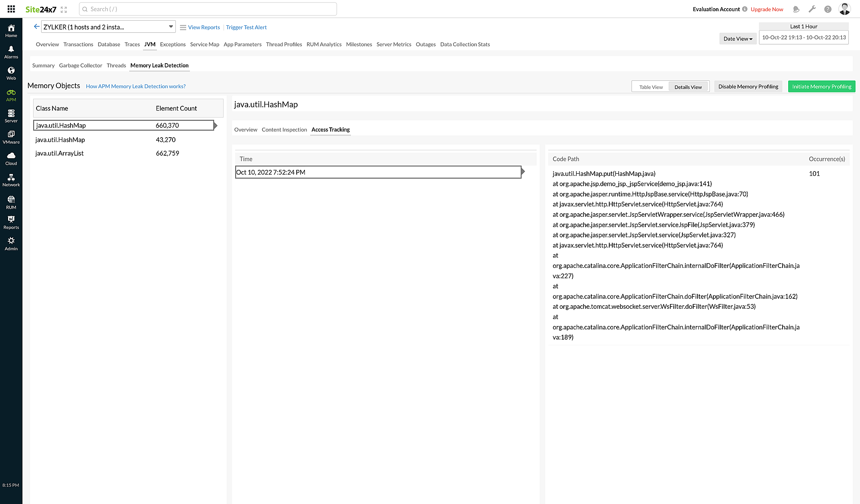The image size is (860, 504).
Task: Click the notifications bell icon
Action: click(796, 9)
